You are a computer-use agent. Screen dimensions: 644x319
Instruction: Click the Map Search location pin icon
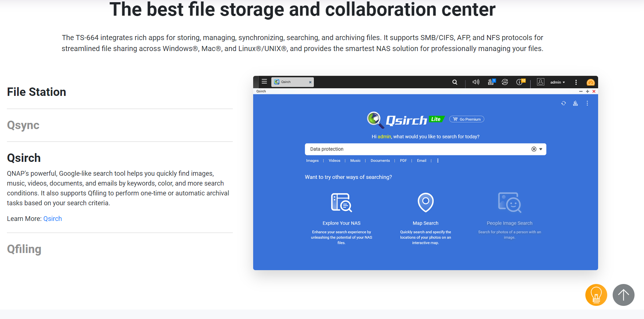(x=425, y=202)
